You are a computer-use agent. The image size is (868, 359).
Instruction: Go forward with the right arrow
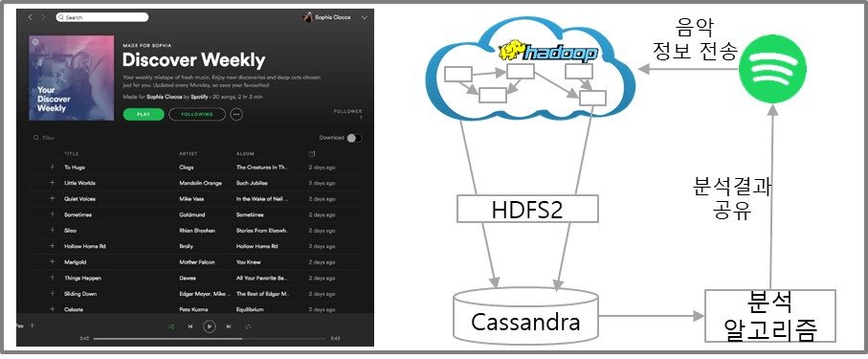point(43,18)
